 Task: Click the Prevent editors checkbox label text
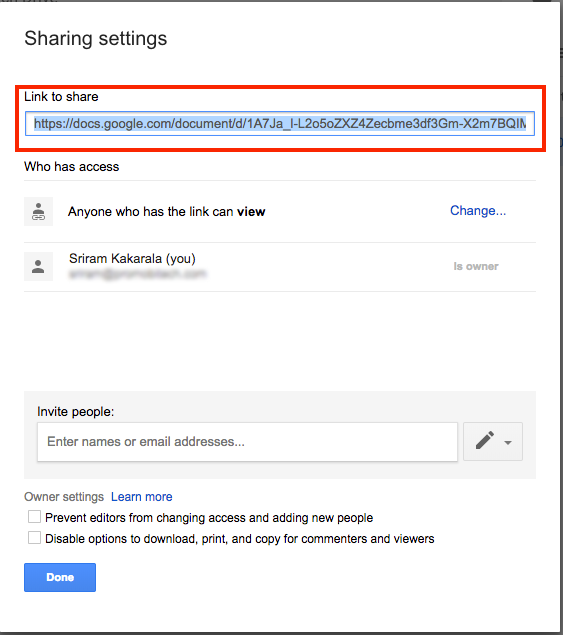[x=209, y=518]
